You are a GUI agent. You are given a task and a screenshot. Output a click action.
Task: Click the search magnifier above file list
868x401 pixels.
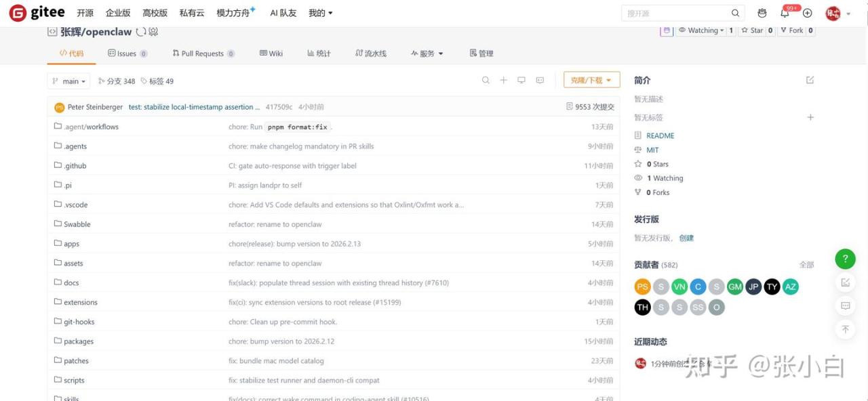pyautogui.click(x=486, y=81)
